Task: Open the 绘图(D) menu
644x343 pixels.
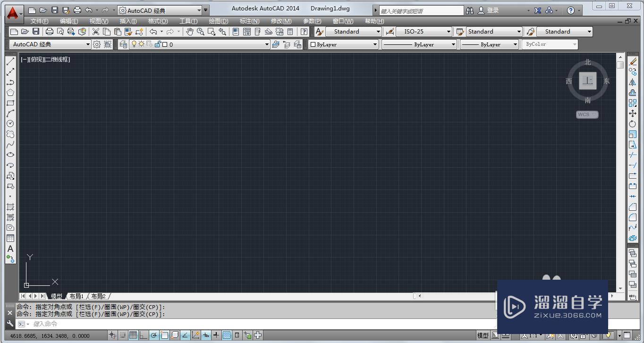Action: 218,21
